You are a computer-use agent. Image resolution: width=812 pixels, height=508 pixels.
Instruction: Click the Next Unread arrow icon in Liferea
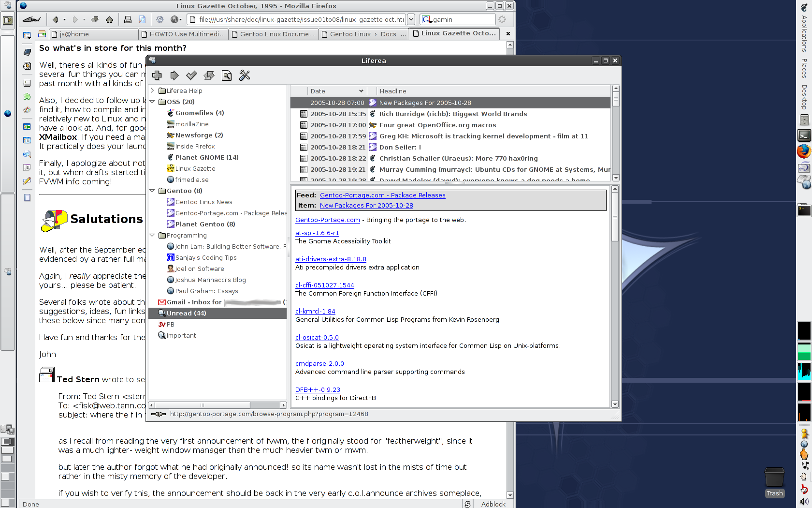point(174,75)
